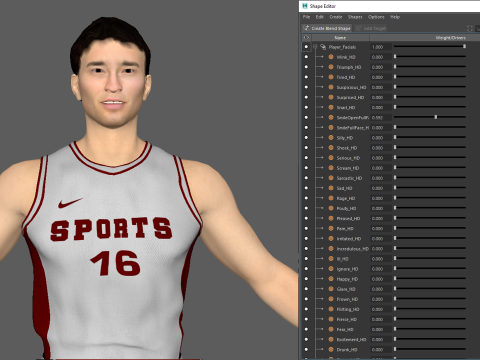Collapse the Player_Facials blend shape group
The height and width of the screenshot is (360, 480).
[315, 47]
